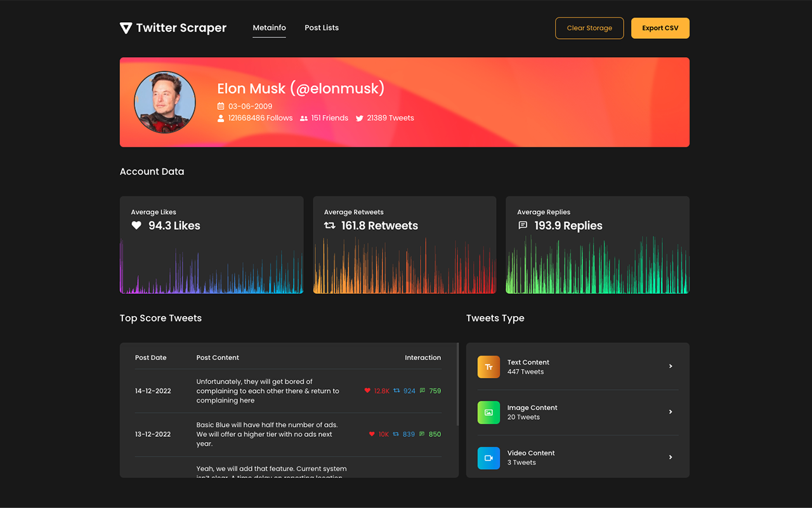This screenshot has height=508, width=812.
Task: Expand the Image Content chevron arrow
Action: (x=671, y=412)
